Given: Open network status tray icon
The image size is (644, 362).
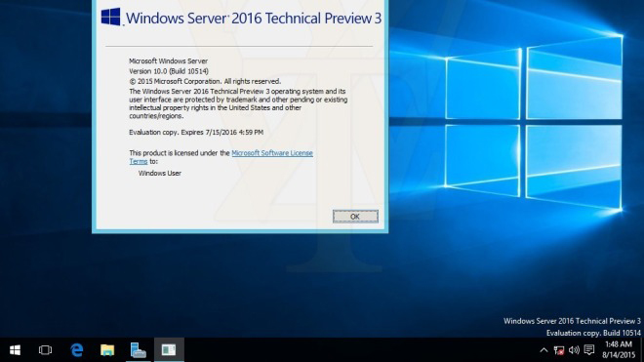Looking at the screenshot, I should coord(558,350).
